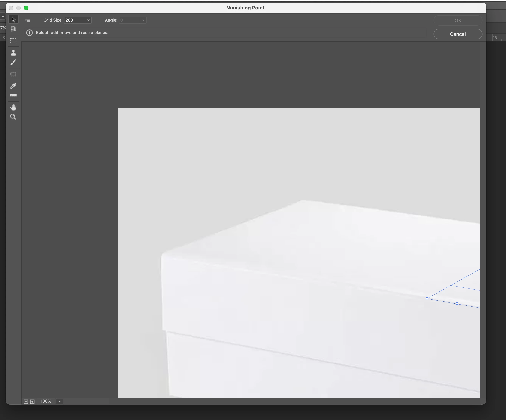
Task: Click the zoom out minus button
Action: click(x=26, y=401)
